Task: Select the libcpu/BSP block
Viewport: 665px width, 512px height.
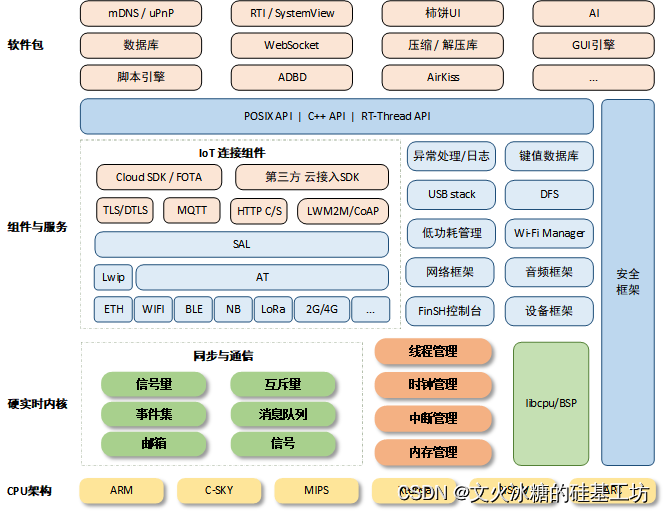Action: pos(551,404)
